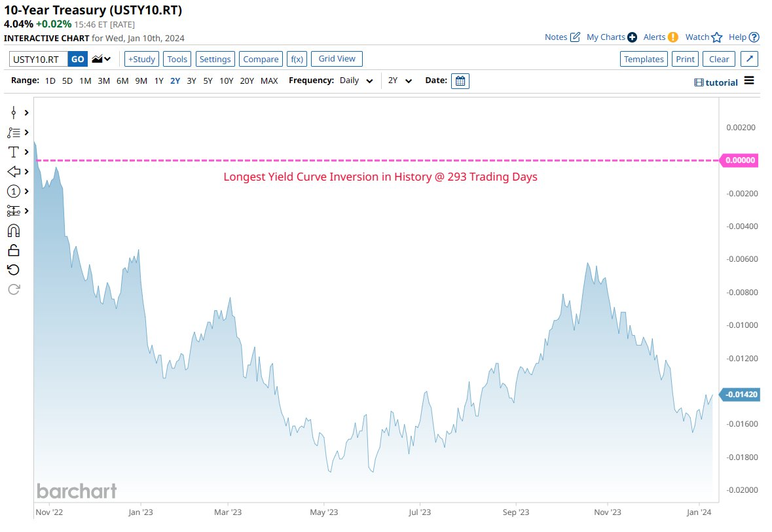The image size is (772, 532).
Task: Toggle the lock drawings padlock
Action: tap(13, 251)
